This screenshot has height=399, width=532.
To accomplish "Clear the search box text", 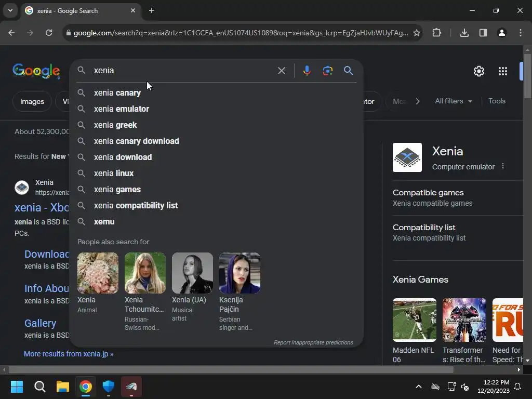I will (281, 71).
